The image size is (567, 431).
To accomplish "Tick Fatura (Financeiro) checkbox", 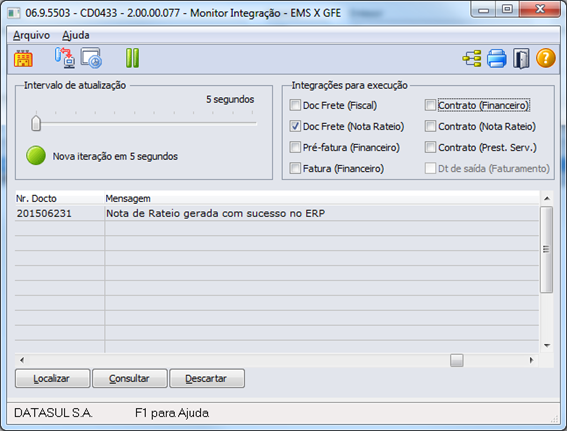I will pyautogui.click(x=295, y=168).
